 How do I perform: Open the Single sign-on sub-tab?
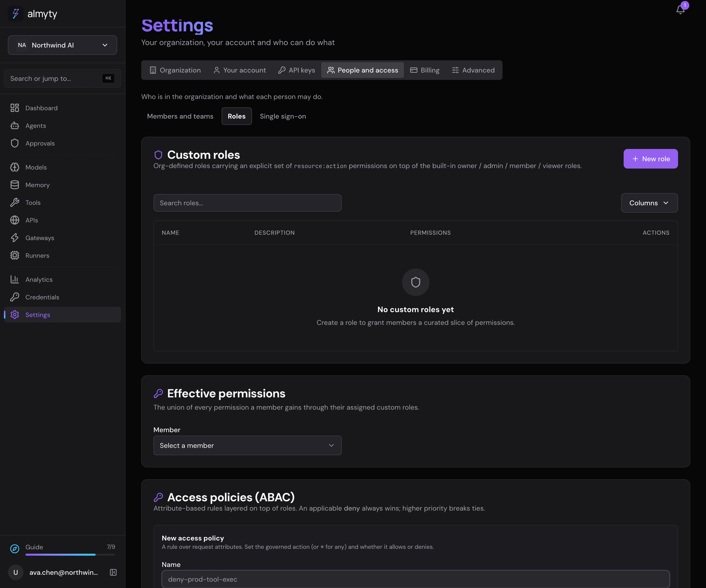click(283, 116)
